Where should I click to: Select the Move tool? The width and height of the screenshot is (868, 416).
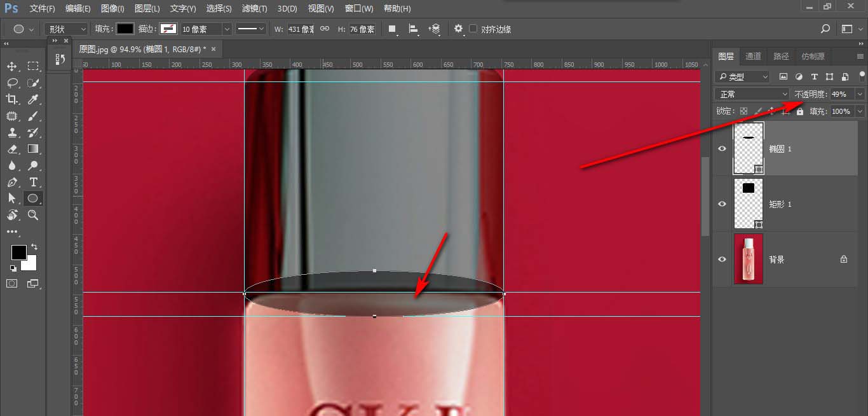tap(12, 66)
